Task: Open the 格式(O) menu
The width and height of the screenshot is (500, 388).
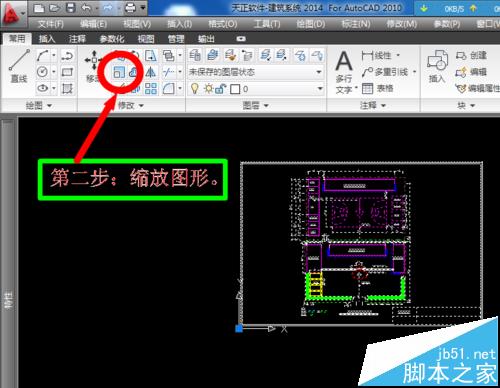Action: [223, 24]
